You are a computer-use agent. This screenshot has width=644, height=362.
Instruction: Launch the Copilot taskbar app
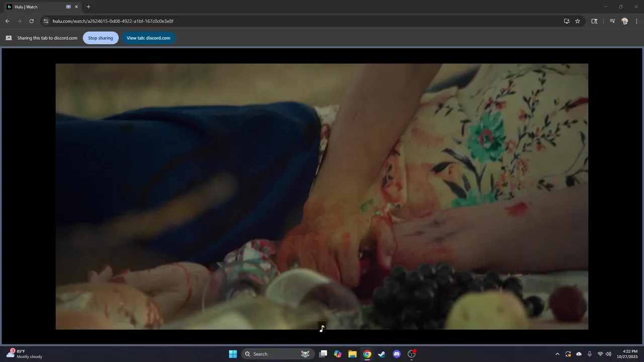coord(338,354)
